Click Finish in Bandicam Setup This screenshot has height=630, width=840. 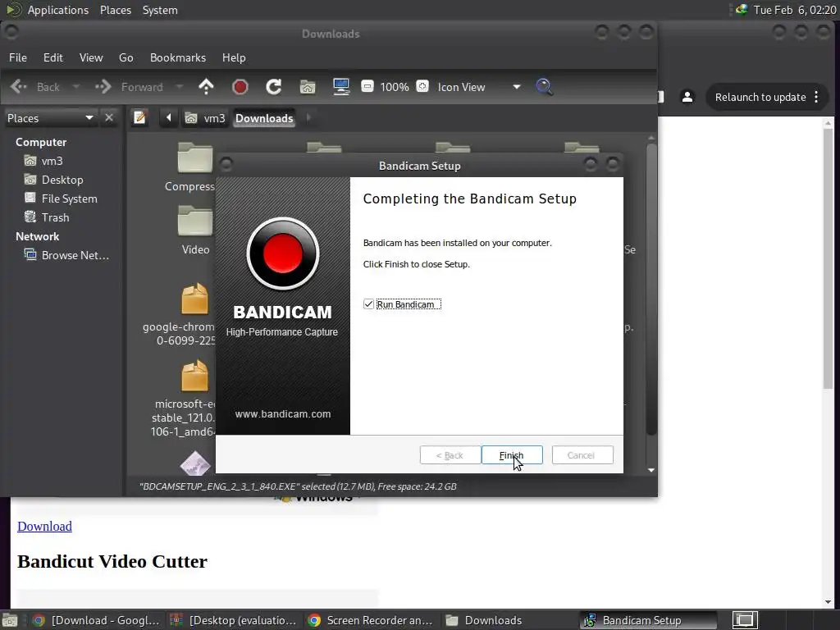pos(512,454)
